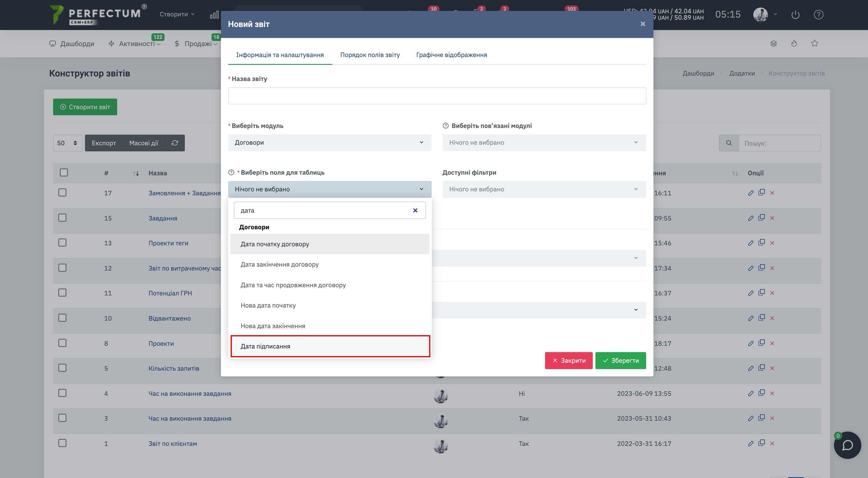This screenshot has width=868, height=478.
Task: Check the row 8 checkbox
Action: coord(62,343)
